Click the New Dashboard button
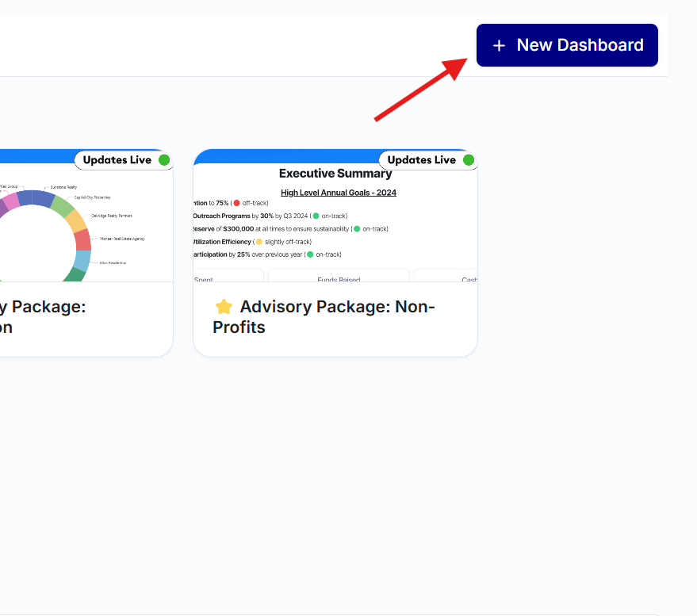Image resolution: width=697 pixels, height=616 pixels. click(x=567, y=45)
